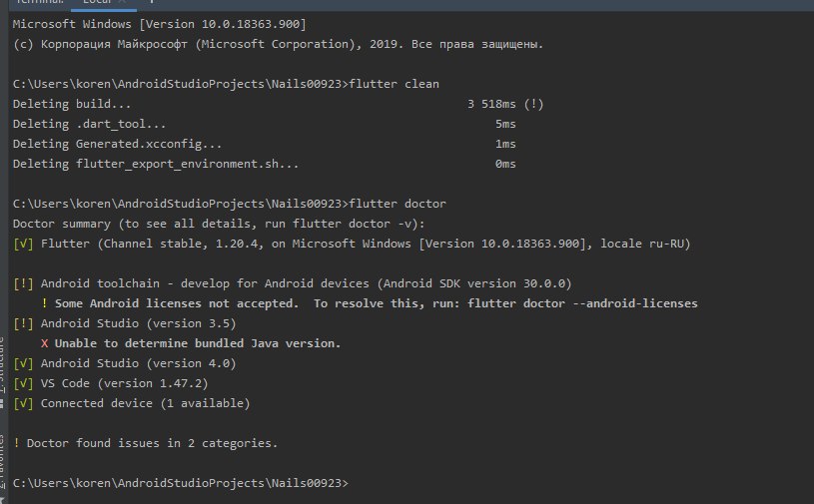Image resolution: width=814 pixels, height=504 pixels.
Task: Click the [√] marker beside VS Code
Action: coord(23,383)
